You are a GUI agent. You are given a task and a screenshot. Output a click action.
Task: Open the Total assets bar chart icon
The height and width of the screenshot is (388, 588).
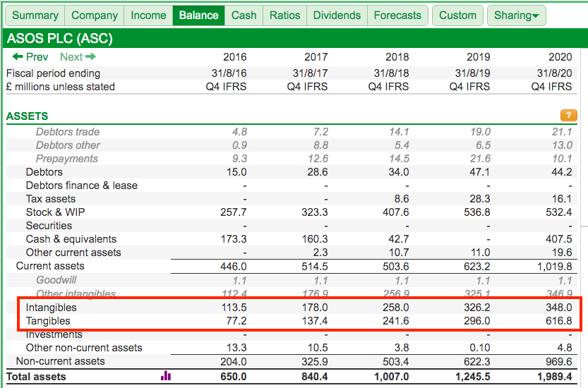click(x=166, y=375)
